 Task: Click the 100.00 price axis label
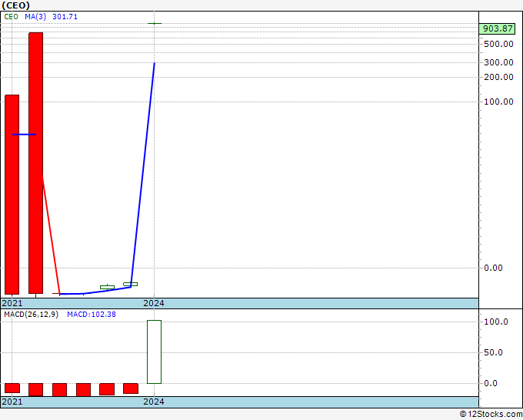click(x=498, y=102)
